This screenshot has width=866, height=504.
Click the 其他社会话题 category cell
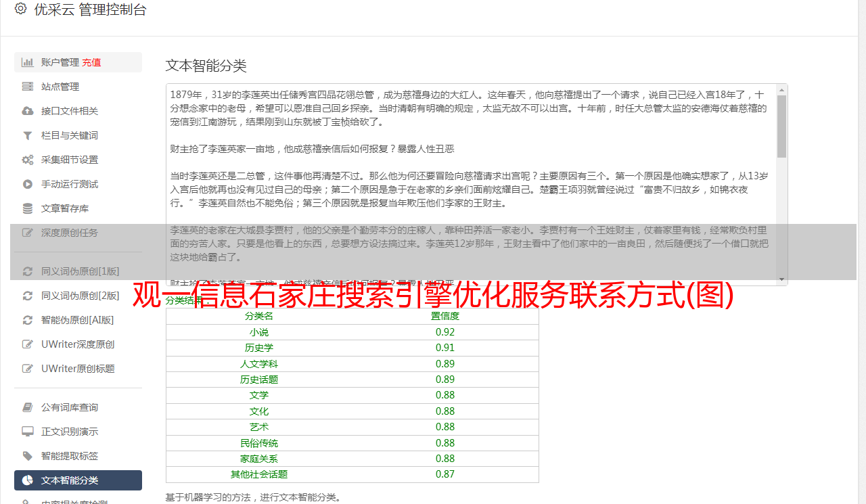[259, 474]
